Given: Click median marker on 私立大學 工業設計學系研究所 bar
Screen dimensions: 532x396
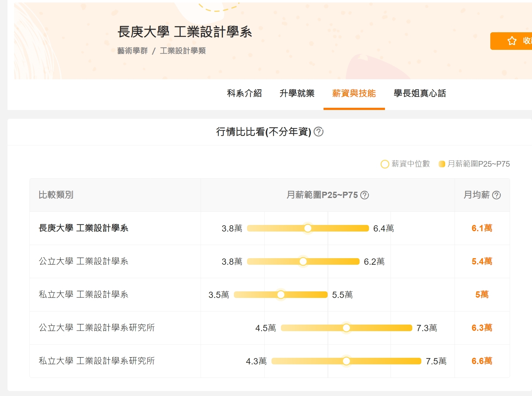Looking at the screenshot, I should point(346,361).
